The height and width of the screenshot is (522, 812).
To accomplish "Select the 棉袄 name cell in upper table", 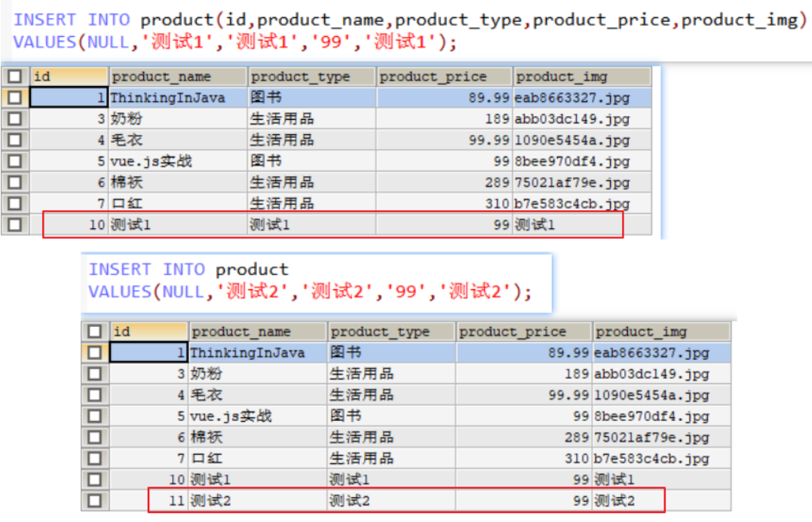I will click(x=178, y=182).
